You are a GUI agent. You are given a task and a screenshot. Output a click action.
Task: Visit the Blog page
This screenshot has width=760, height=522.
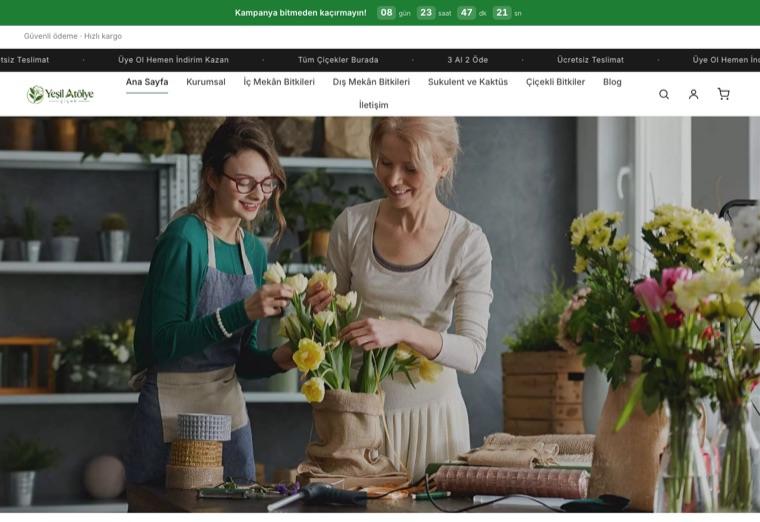pos(612,82)
